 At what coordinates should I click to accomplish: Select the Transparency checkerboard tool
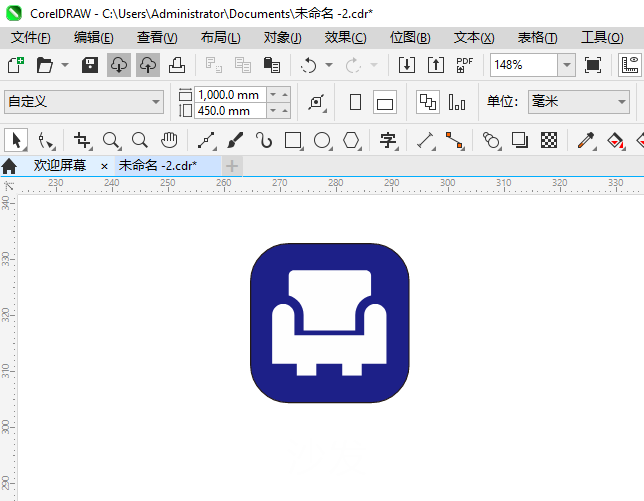(549, 140)
